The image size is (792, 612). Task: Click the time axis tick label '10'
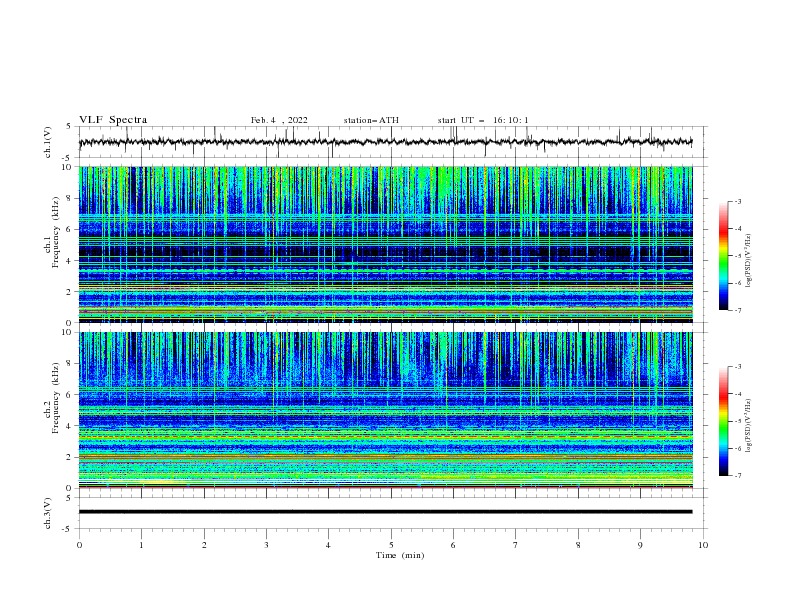(x=703, y=545)
